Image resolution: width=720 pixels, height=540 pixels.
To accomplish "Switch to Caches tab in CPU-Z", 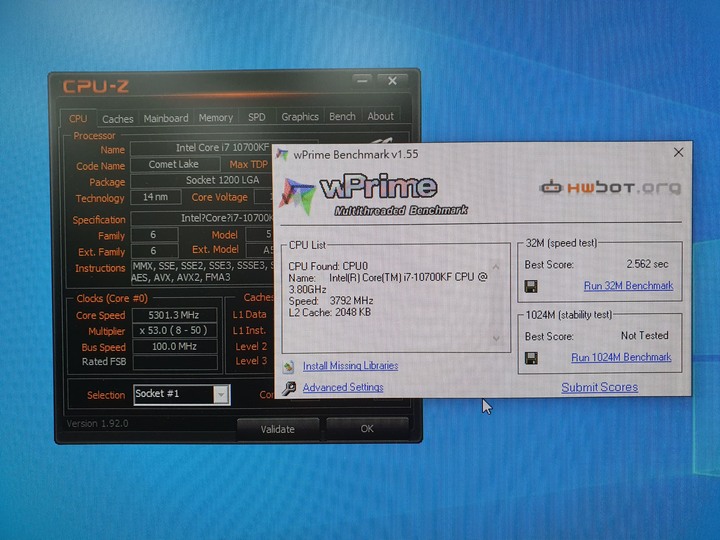I will point(118,119).
